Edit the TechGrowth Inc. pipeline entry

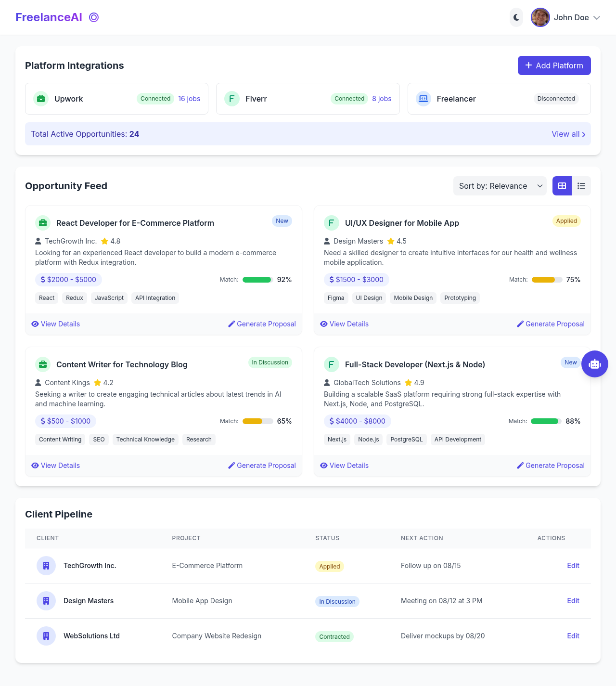pyautogui.click(x=573, y=566)
